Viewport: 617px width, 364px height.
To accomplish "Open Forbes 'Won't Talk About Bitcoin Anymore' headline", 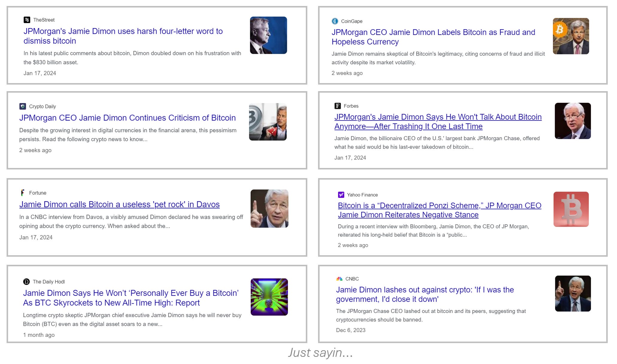I will click(x=438, y=121).
